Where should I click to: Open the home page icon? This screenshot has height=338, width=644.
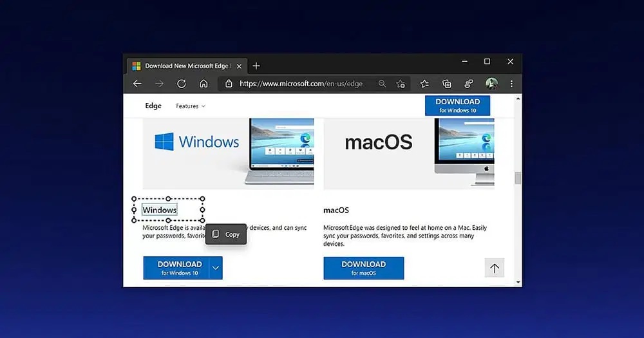click(x=204, y=84)
